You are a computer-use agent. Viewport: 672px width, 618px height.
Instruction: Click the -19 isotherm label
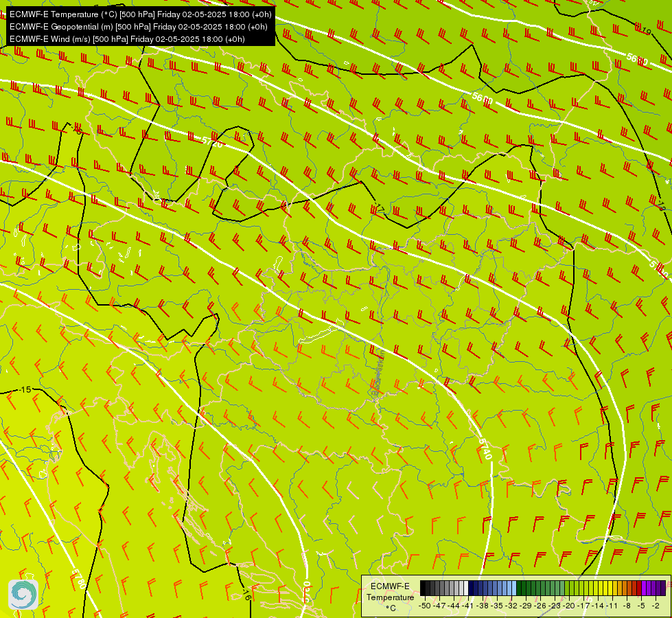(646, 30)
